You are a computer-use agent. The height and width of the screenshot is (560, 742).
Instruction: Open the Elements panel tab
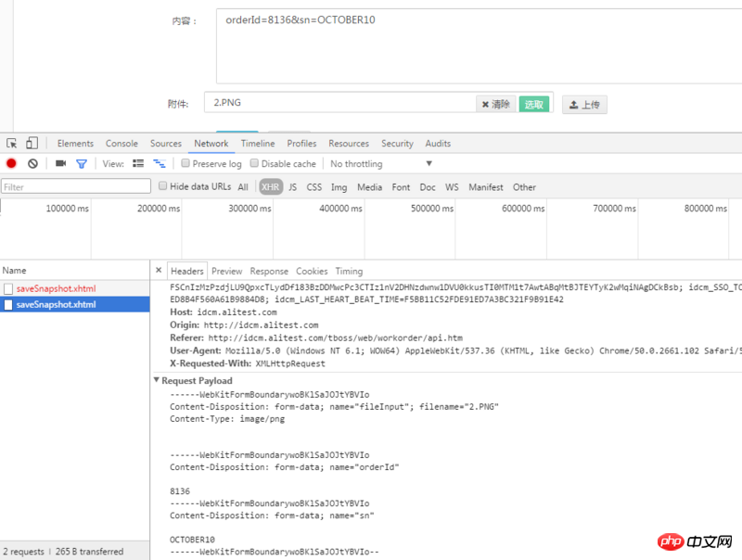click(x=75, y=144)
